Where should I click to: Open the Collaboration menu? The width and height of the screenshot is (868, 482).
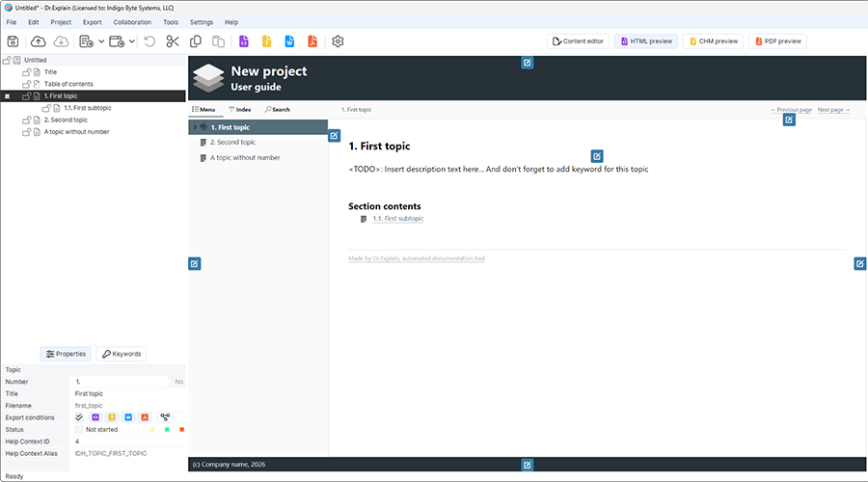tap(132, 22)
